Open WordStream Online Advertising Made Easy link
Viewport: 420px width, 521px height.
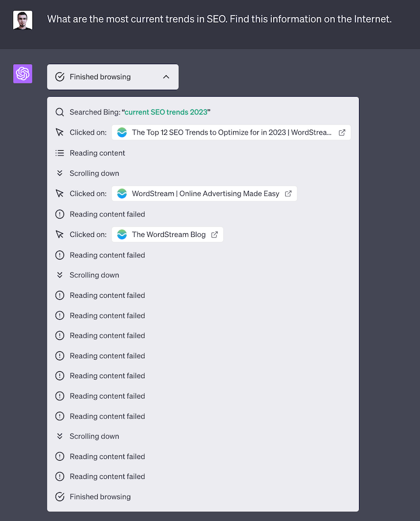coord(205,193)
